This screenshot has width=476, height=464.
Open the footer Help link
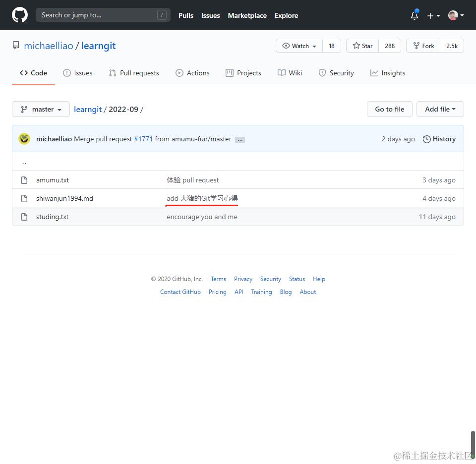click(319, 279)
